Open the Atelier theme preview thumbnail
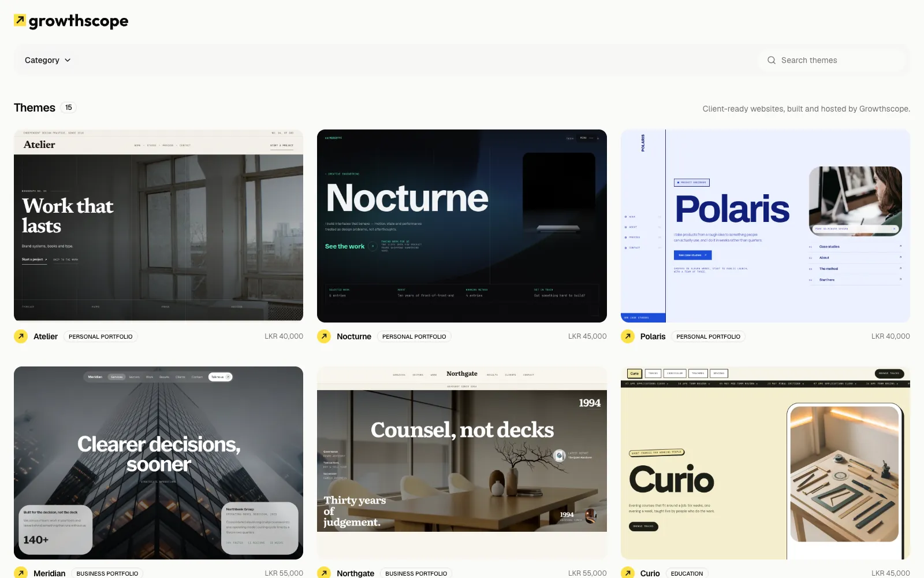The width and height of the screenshot is (924, 578). tap(158, 225)
